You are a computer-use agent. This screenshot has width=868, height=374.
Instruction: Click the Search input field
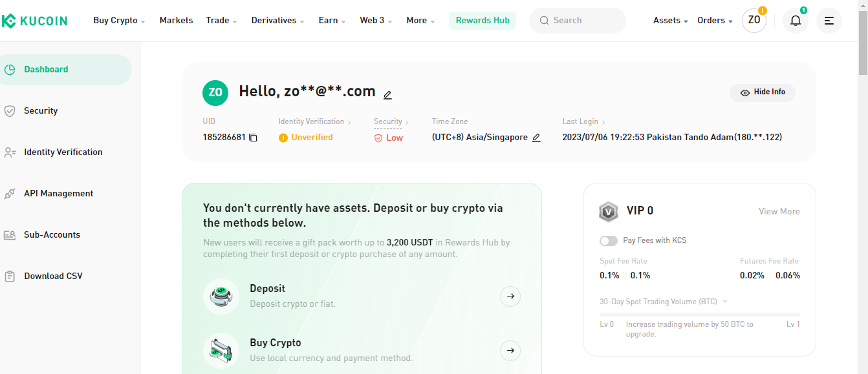coord(578,21)
